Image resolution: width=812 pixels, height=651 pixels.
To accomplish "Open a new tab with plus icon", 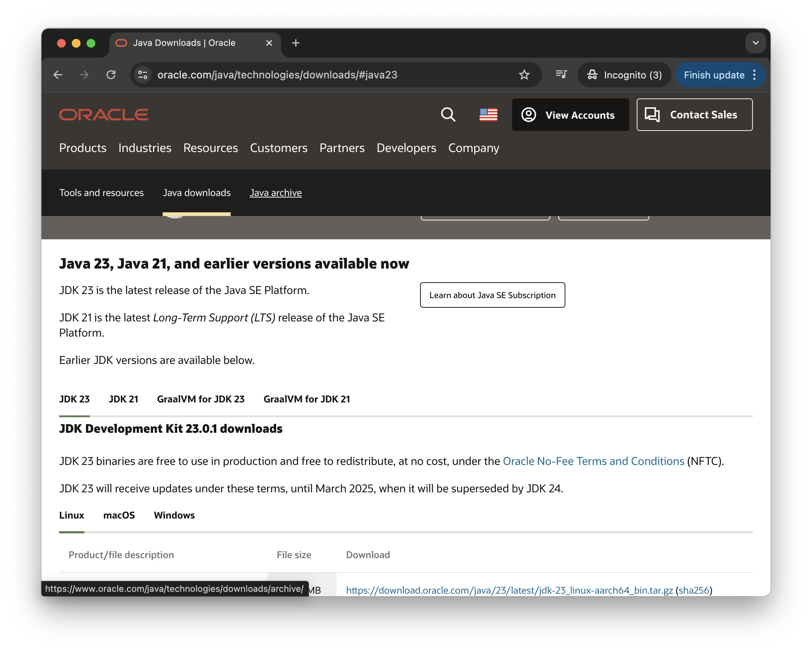I will (296, 43).
